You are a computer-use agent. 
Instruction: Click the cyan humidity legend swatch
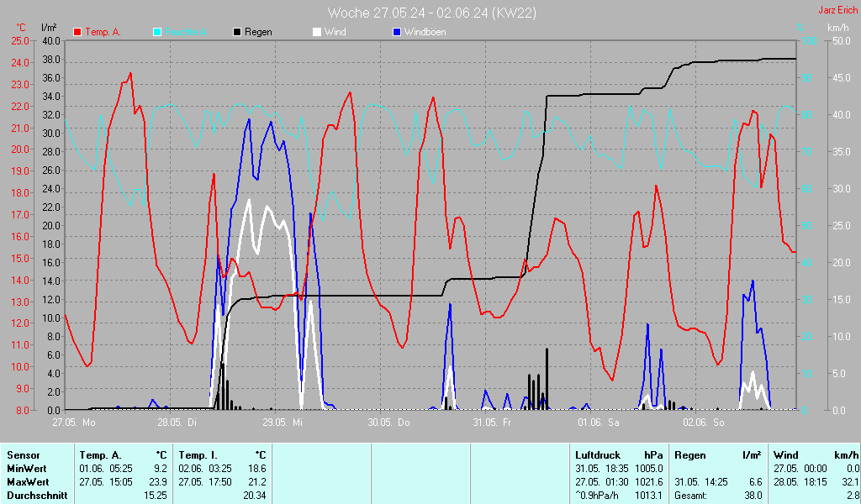(157, 32)
